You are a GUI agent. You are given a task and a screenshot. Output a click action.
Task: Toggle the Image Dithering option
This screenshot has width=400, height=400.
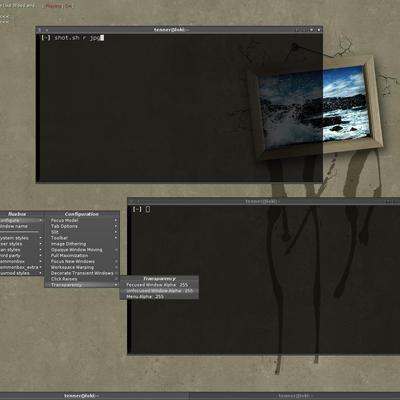[82, 244]
